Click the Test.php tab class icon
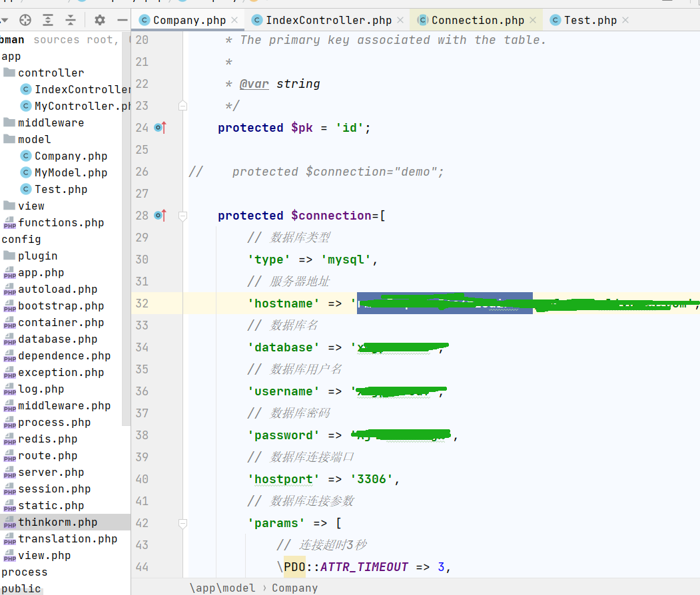700x595 pixels. (x=555, y=20)
